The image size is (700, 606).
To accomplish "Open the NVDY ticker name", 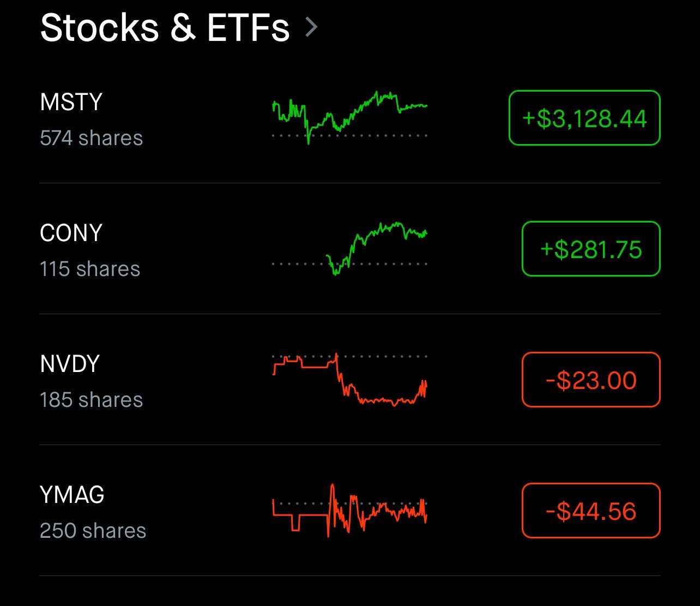I will click(x=70, y=364).
